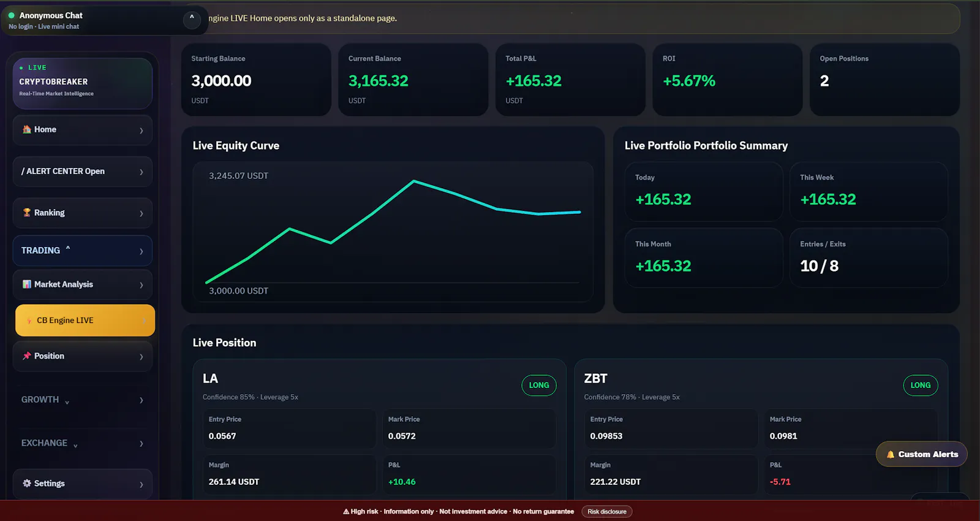Click the 3,245.07 USDT chart label
Screen dimensions: 980x521
(x=239, y=176)
